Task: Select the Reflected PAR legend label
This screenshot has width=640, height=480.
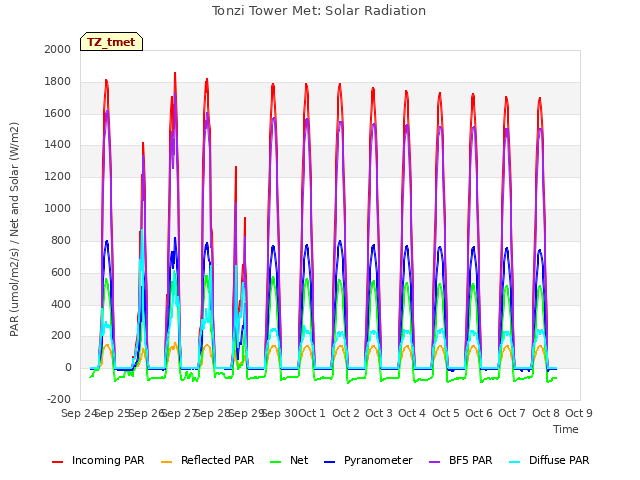Action: (x=218, y=460)
